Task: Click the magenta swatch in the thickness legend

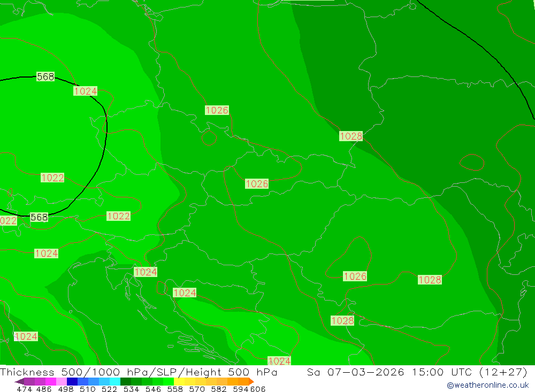Action: [x=51, y=381]
